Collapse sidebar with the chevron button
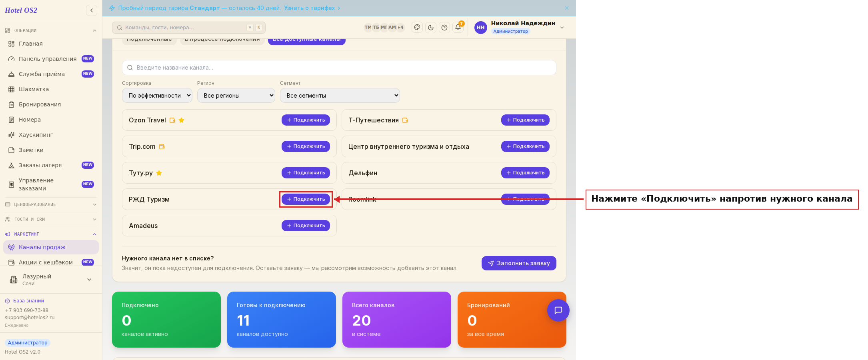The image size is (868, 360). pyautogui.click(x=92, y=10)
